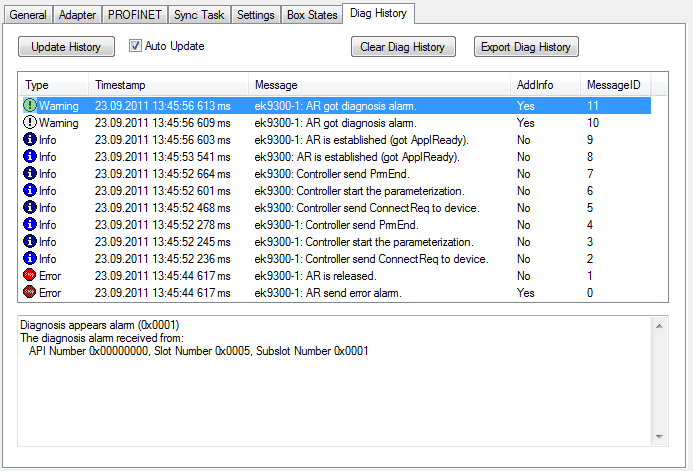Click the warning icon for MessageID 11
Screen dimensions: 693x471
tap(29, 105)
